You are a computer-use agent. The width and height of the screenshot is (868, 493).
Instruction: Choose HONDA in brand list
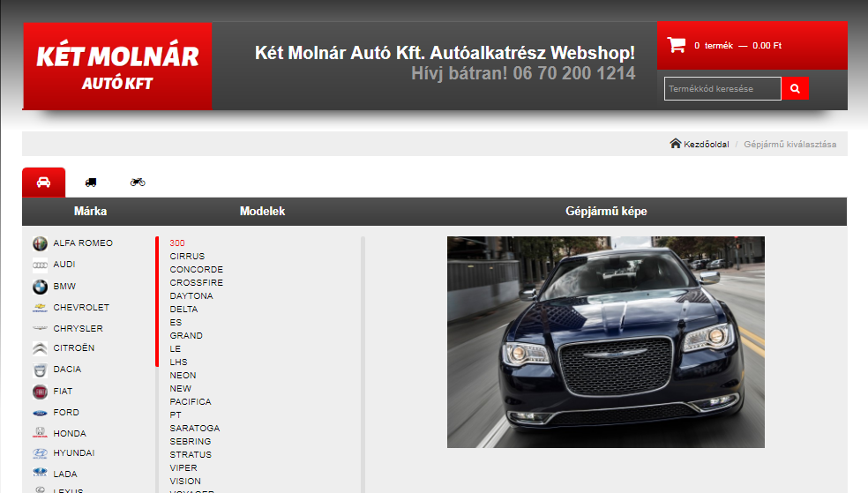(70, 433)
